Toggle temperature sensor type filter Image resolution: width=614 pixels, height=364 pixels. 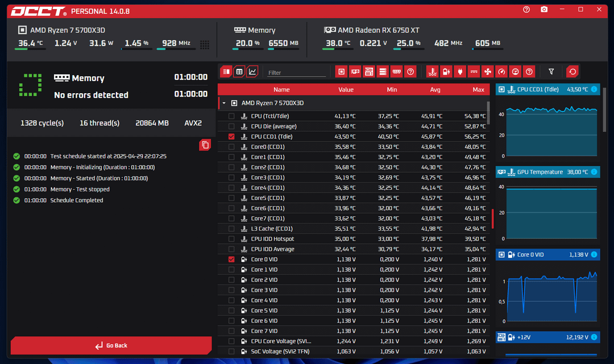(432, 72)
